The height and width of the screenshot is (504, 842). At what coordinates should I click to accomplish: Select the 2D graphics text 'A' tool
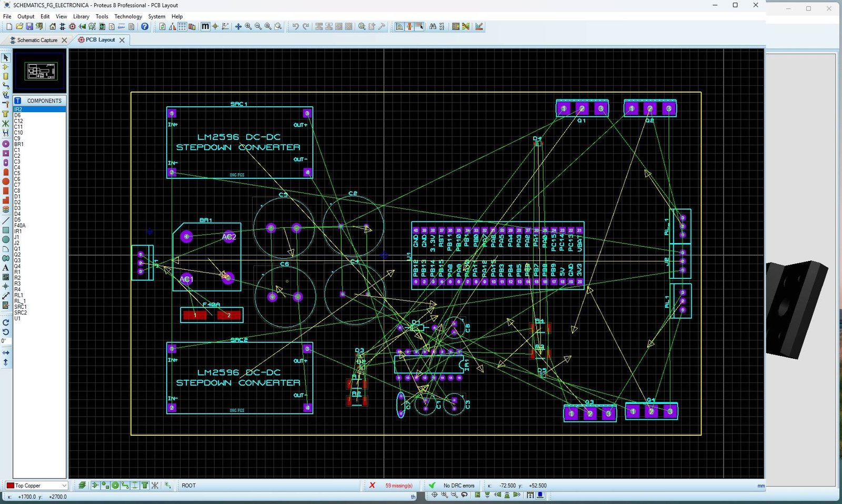[6, 267]
